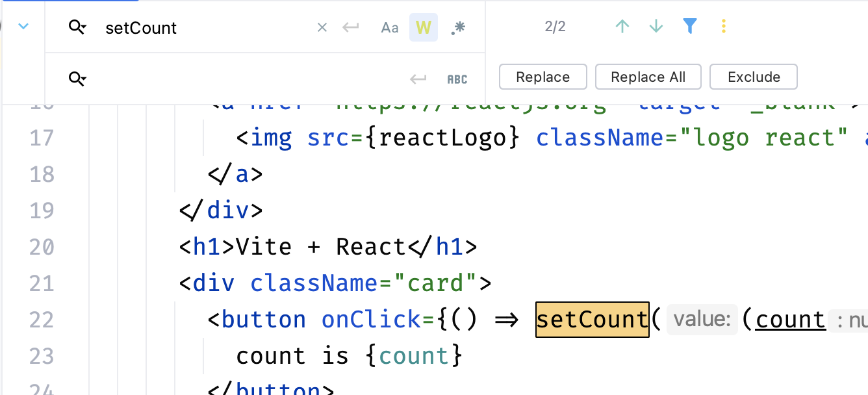Click the Replace button
Screen dimensions: 868x395
pyautogui.click(x=542, y=77)
